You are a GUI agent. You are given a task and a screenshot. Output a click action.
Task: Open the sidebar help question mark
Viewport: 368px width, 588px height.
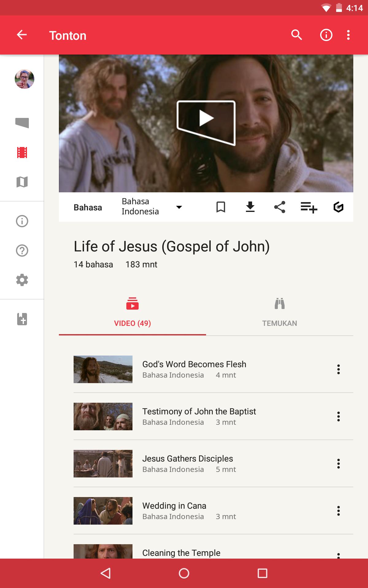[x=22, y=250]
